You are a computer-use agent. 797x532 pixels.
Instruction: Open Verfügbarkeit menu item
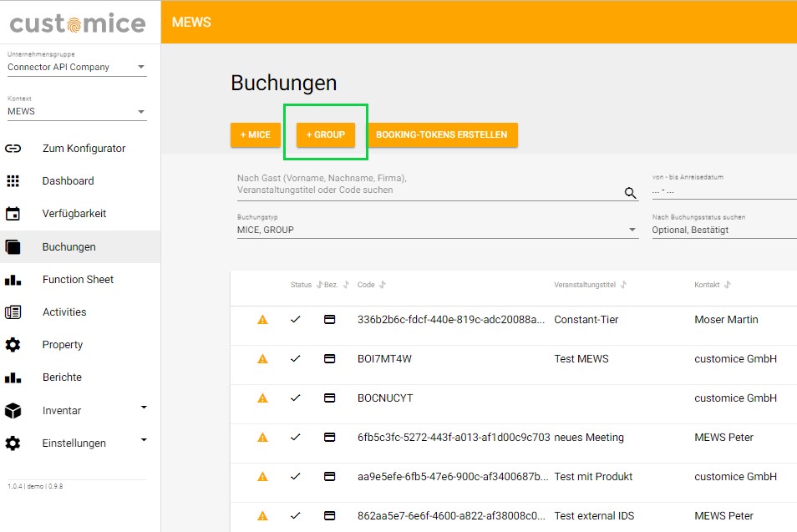[x=80, y=214]
